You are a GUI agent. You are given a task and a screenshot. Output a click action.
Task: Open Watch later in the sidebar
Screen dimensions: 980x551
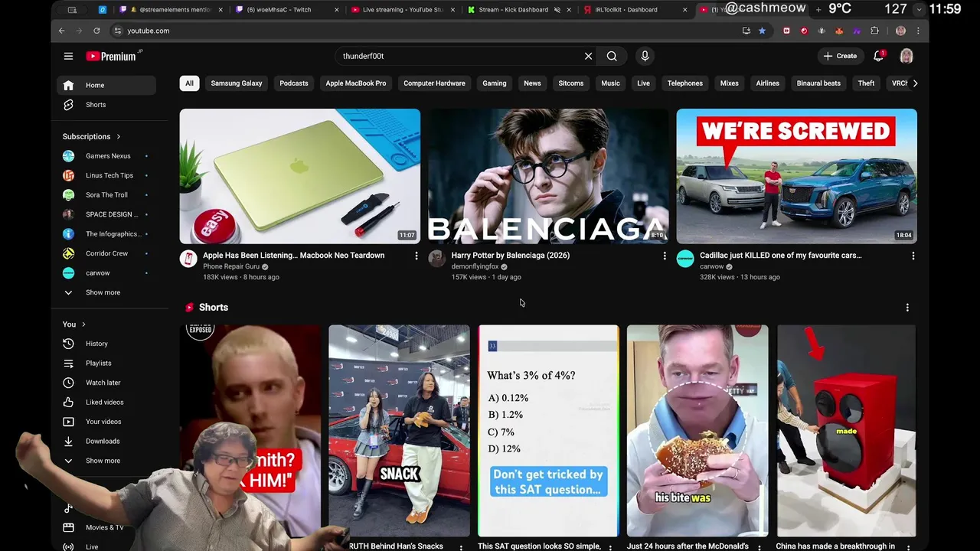106,383
